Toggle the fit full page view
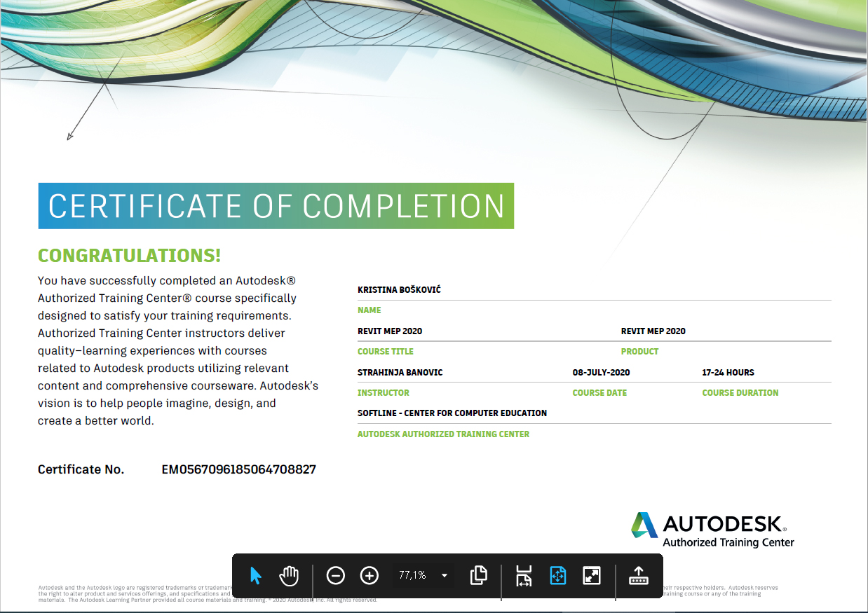Screen dimensions: 868x613 (558, 576)
